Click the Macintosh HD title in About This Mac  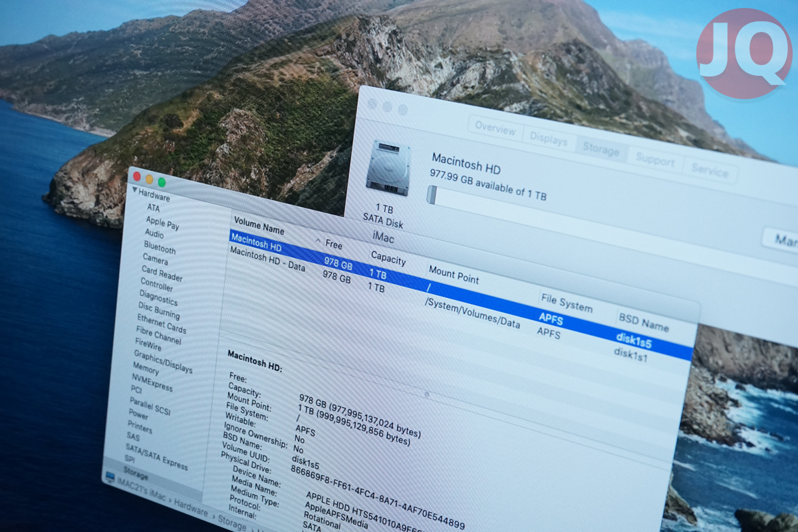point(466,164)
